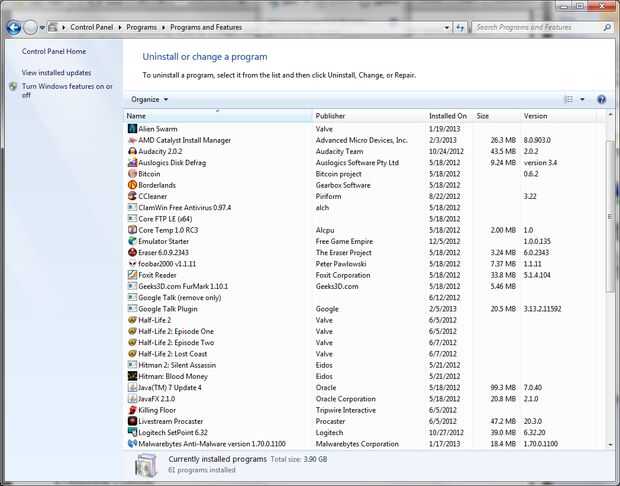Screen dimensions: 620x486
Task: Expand the arrow after Control Panel breadcrumb
Action: (x=120, y=27)
